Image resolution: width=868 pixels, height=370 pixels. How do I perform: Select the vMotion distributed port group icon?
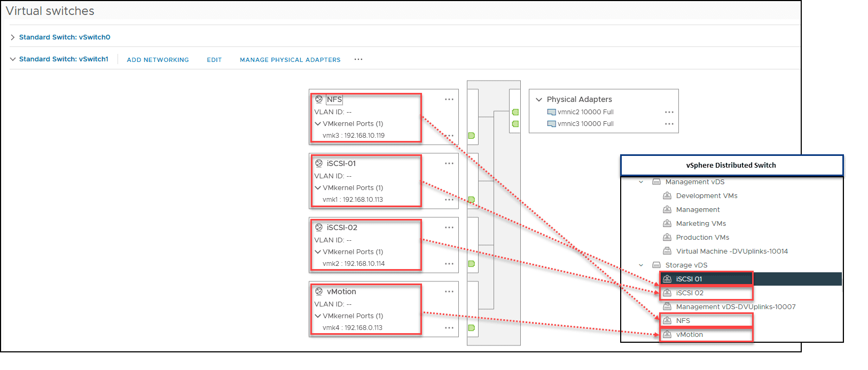tap(667, 335)
